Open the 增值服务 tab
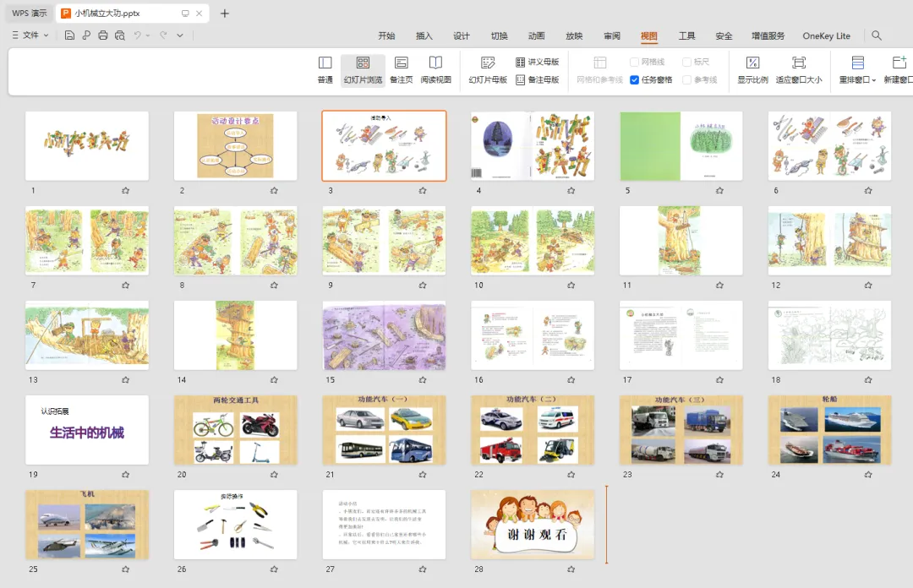Viewport: 913px width, 588px height. click(x=768, y=36)
